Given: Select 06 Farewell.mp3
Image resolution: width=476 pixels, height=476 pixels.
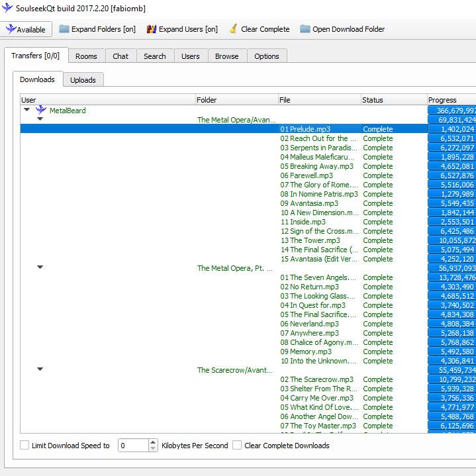Looking at the screenshot, I should click(307, 175).
